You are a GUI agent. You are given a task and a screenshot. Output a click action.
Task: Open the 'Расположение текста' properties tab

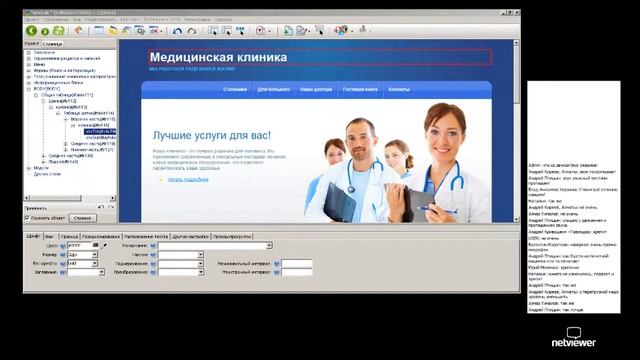[146, 236]
